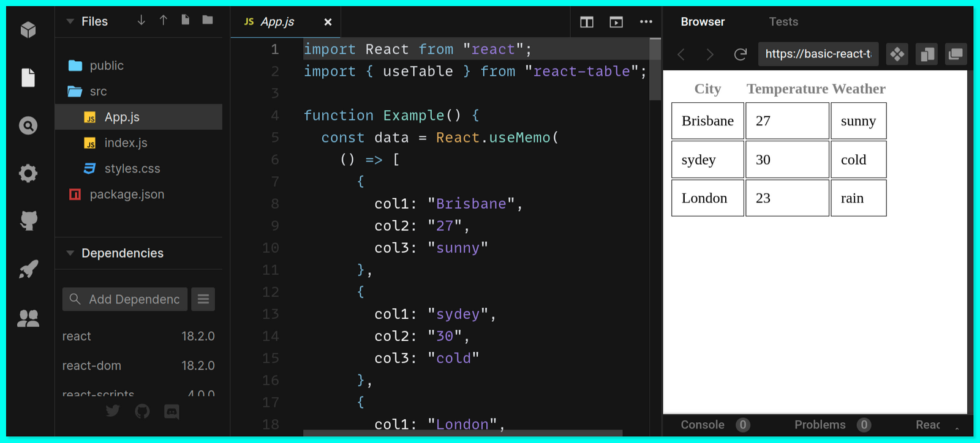The height and width of the screenshot is (443, 980).
Task: Click the new file icon in Files header
Action: pyautogui.click(x=186, y=20)
